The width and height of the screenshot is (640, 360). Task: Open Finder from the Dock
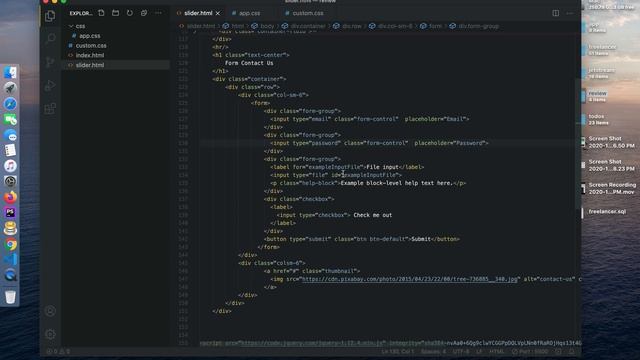(x=10, y=73)
